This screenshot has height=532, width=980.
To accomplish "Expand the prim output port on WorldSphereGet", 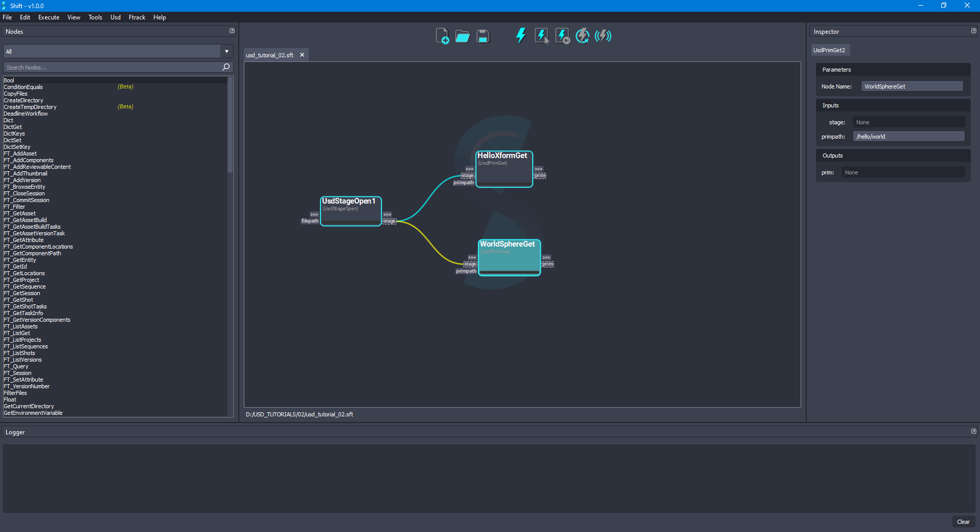I will (546, 257).
